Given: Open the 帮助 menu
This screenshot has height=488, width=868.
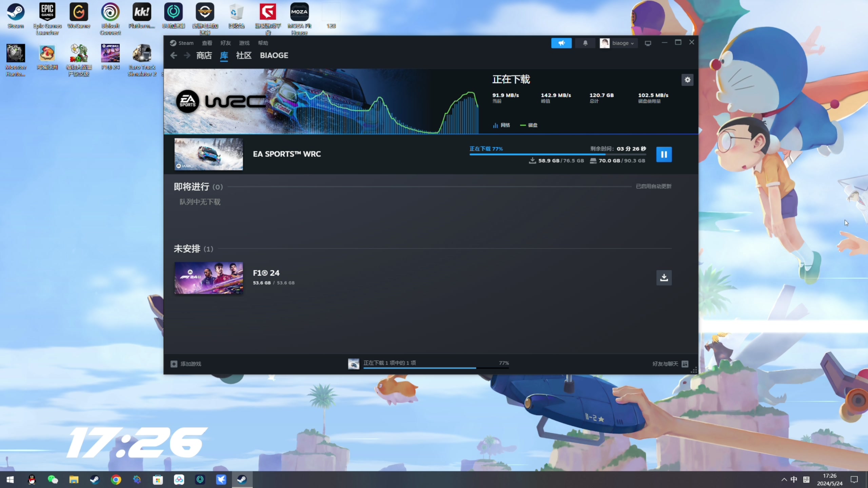Looking at the screenshot, I should 263,43.
